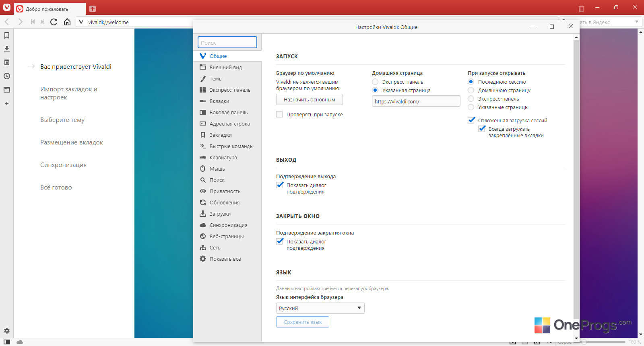
Task: Go to the home page
Action: pos(67,22)
